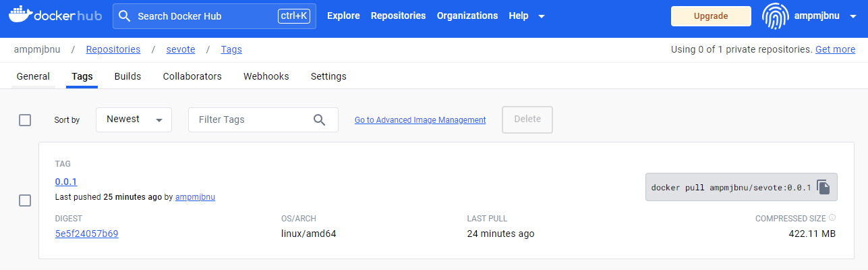This screenshot has height=270, width=868.
Task: Click the ampmjbnu pusher link
Action: 195,197
